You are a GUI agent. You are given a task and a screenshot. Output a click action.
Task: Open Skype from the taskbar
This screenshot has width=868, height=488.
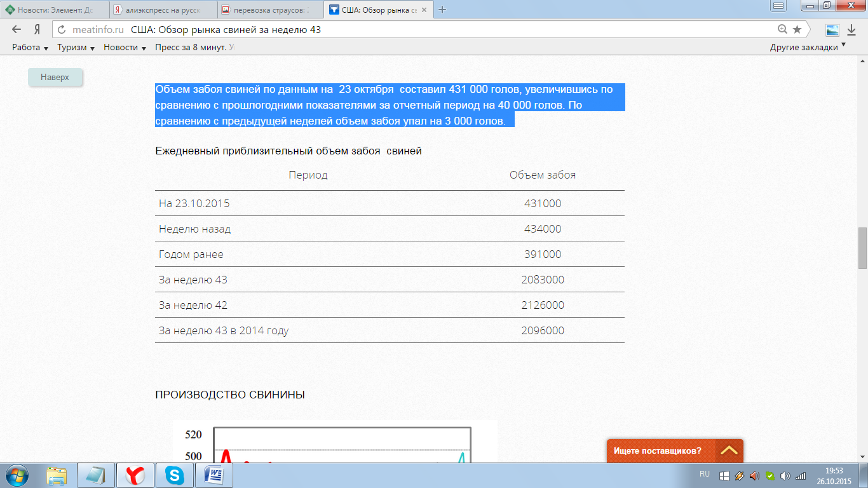coord(175,475)
